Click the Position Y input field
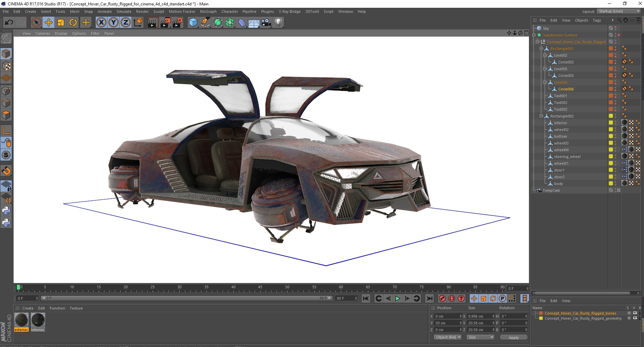 click(x=447, y=323)
